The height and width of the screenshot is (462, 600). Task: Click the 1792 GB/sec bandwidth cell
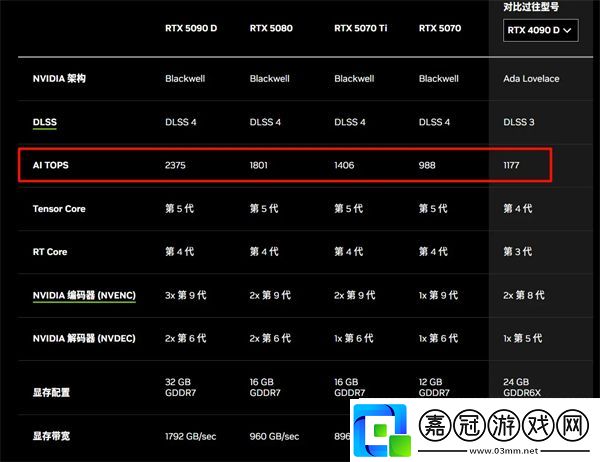[x=191, y=436]
